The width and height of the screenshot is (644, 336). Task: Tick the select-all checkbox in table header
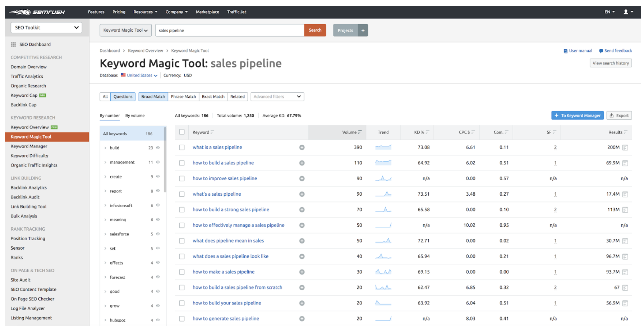182,132
